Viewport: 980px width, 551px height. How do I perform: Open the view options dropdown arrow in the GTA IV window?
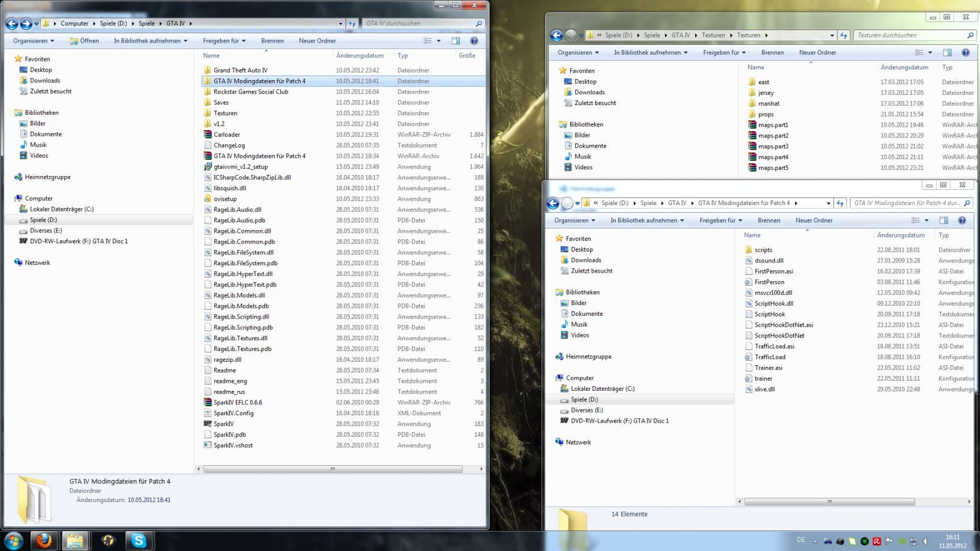point(438,41)
